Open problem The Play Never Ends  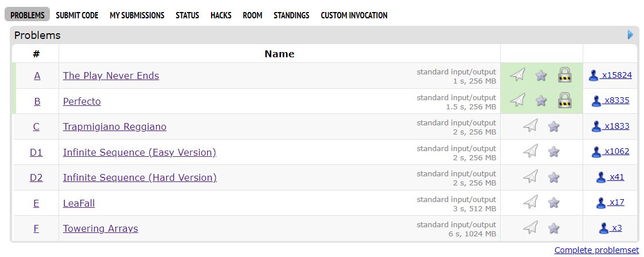point(111,76)
